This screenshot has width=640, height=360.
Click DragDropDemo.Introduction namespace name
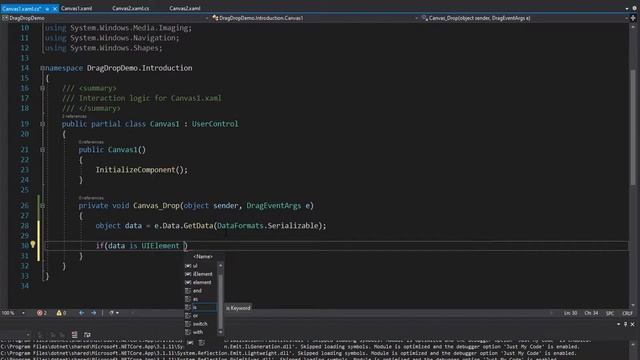coord(139,68)
